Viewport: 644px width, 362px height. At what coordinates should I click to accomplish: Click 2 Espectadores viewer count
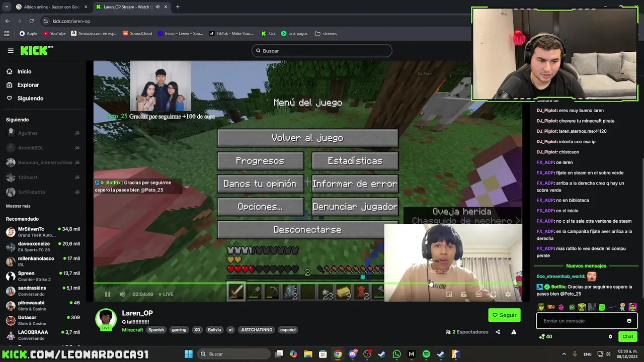(467, 332)
